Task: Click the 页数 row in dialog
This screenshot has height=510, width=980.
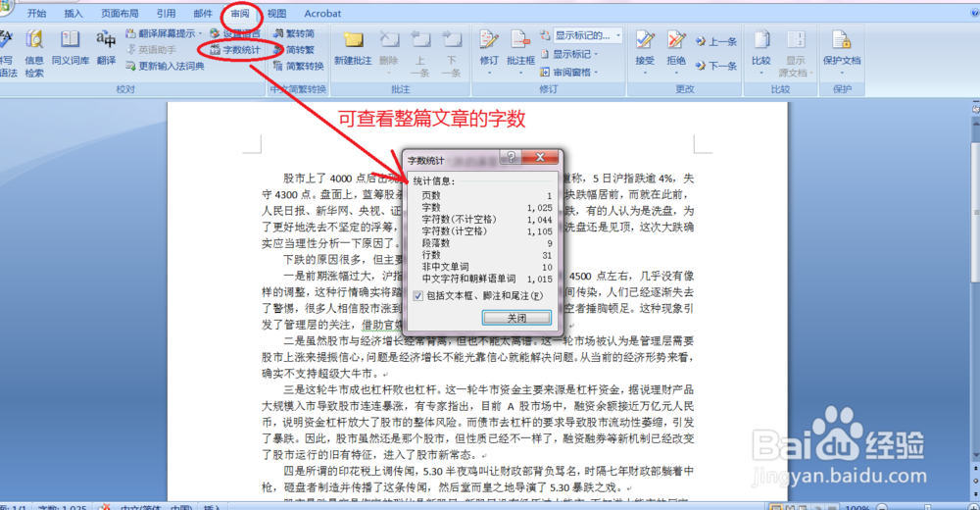Action: coord(487,196)
